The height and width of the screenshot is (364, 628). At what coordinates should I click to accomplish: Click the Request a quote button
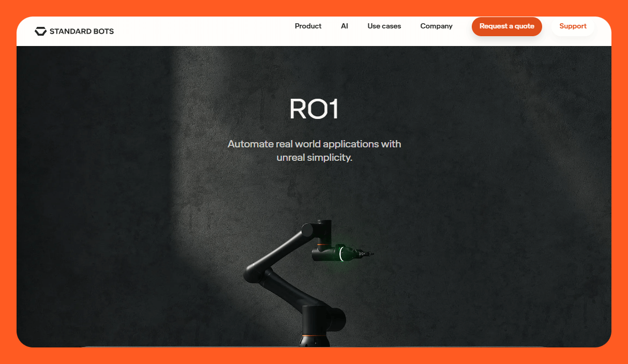point(507,26)
